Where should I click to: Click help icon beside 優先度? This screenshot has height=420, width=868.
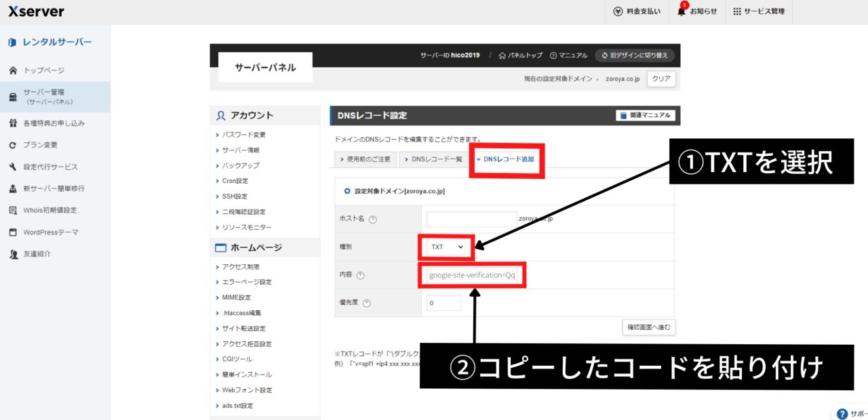366,303
